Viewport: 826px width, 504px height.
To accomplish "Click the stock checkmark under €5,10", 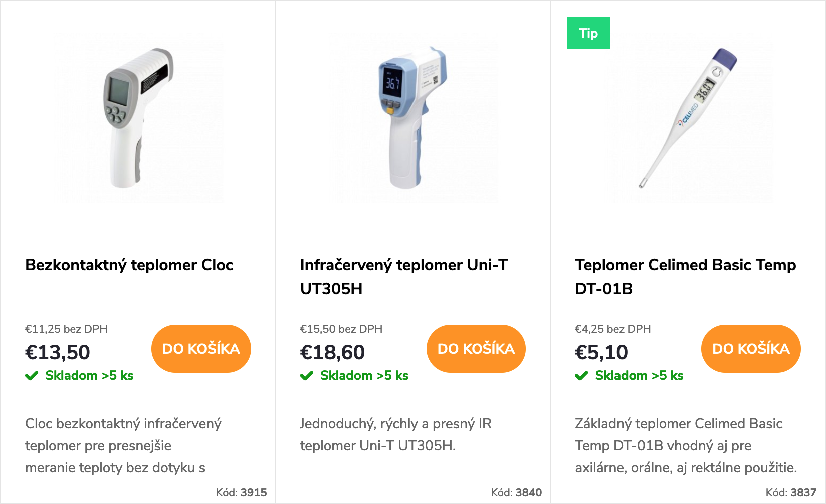I will [581, 376].
